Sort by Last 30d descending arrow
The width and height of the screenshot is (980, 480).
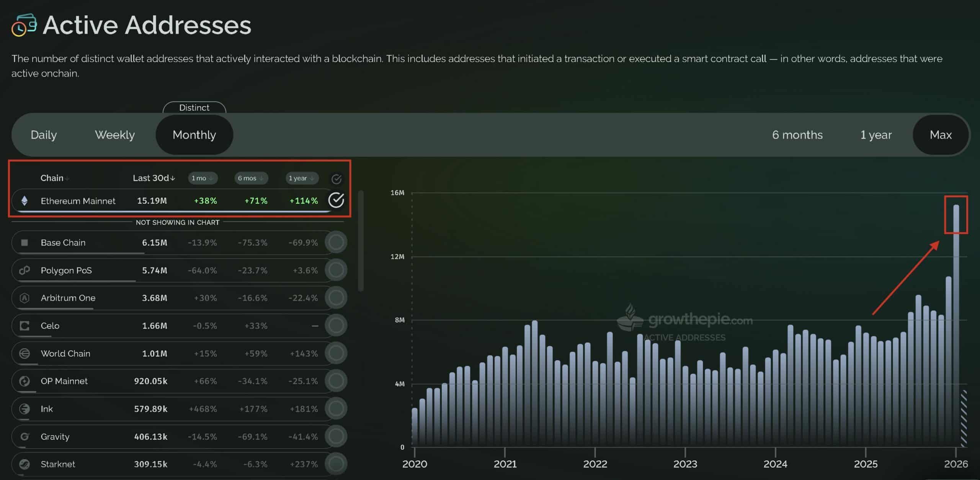[x=173, y=178]
